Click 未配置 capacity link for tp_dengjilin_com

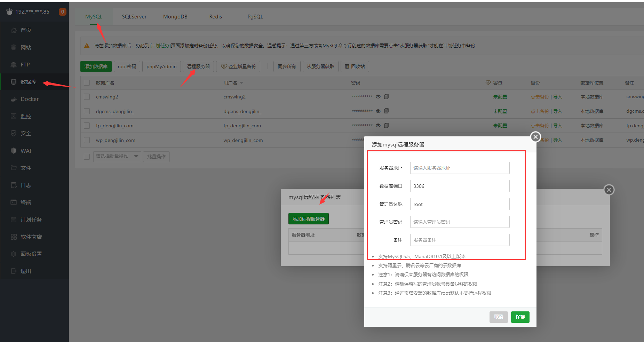[x=500, y=126]
